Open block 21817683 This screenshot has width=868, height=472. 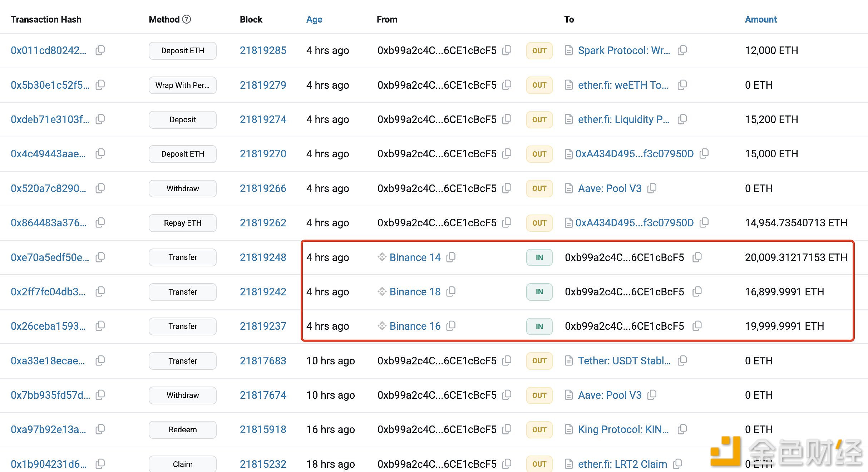[263, 361]
